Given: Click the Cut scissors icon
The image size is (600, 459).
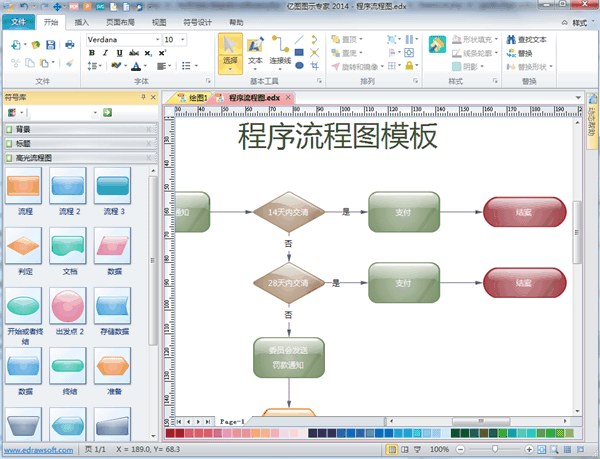Looking at the screenshot, I should (15, 63).
